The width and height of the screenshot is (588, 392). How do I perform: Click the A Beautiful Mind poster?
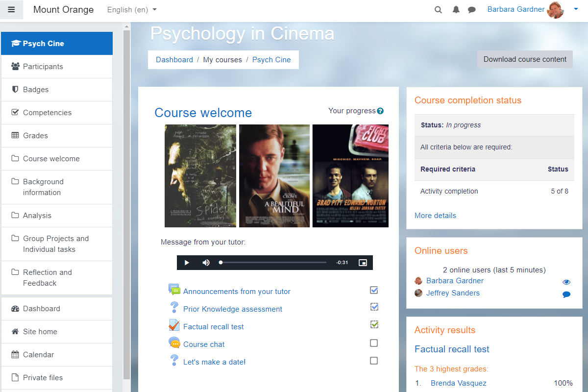[x=274, y=176]
